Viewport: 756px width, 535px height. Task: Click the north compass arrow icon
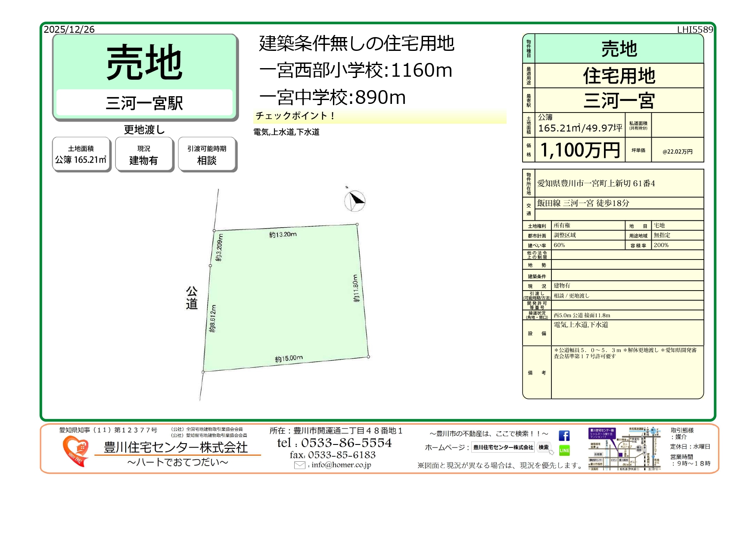click(x=355, y=200)
